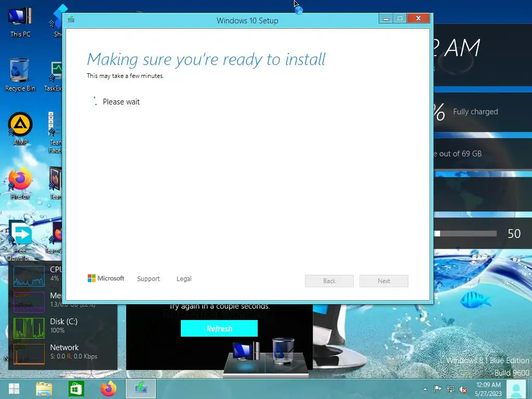This screenshot has width=532, height=399.
Task: Click the user account tile on taskbar
Action: click(517, 389)
